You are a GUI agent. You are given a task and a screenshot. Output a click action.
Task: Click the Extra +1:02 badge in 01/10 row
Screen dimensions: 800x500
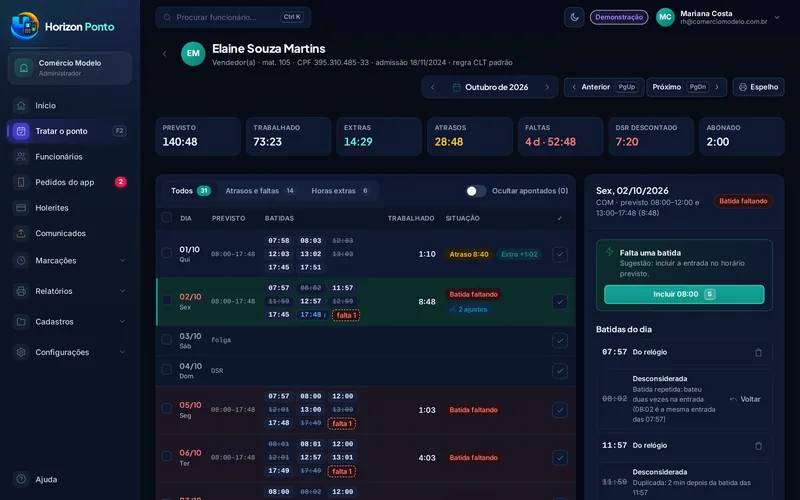click(x=519, y=254)
